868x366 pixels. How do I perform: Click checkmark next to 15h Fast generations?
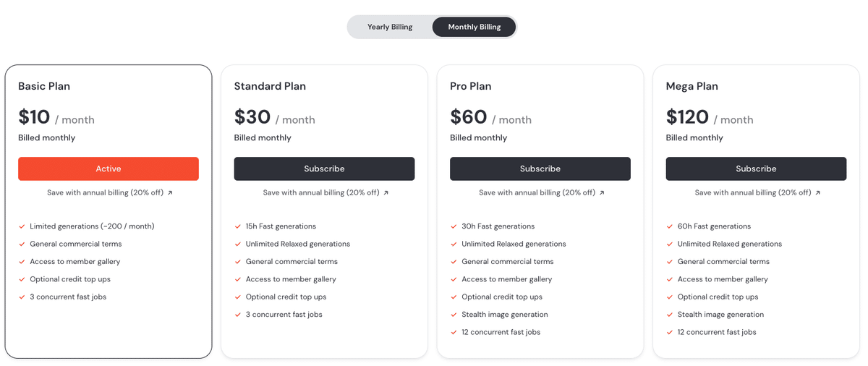coord(238,226)
